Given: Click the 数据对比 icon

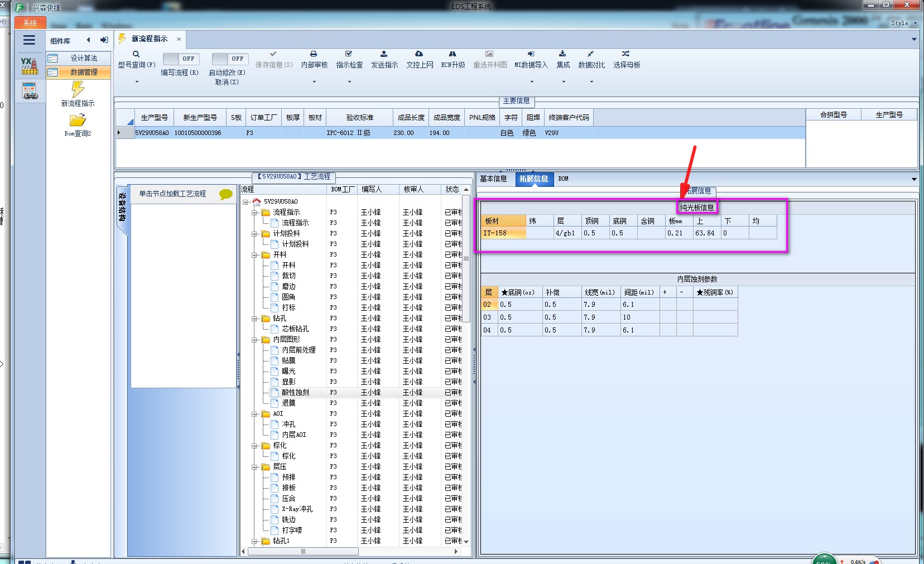Looking at the screenshot, I should [x=590, y=54].
